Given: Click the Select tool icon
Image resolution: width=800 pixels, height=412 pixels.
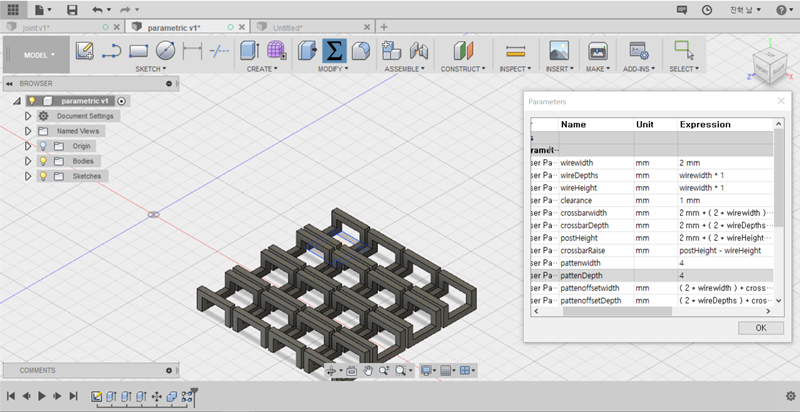Looking at the screenshot, I should [x=684, y=50].
